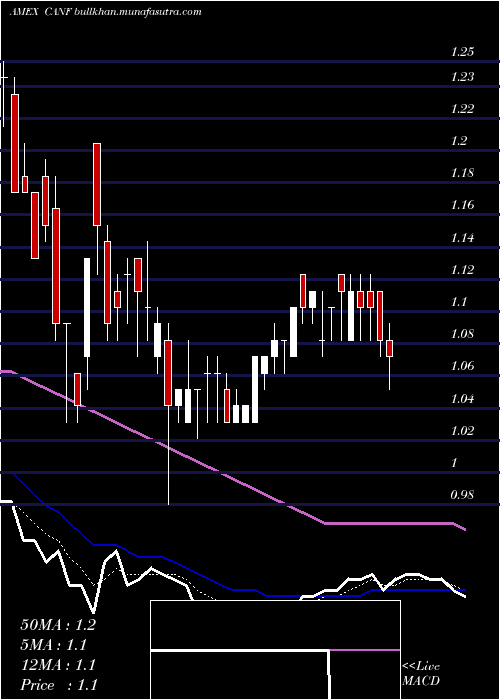Click the 1.25 price axis label
Image resolution: width=500 pixels, height=700 pixels.
pyautogui.click(x=462, y=52)
